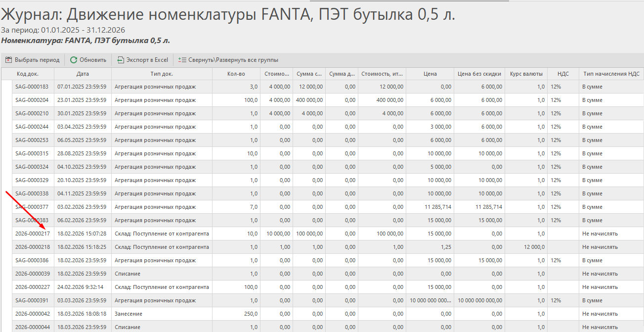Click the Кол-во column header
This screenshot has height=332, width=644.
click(236, 74)
